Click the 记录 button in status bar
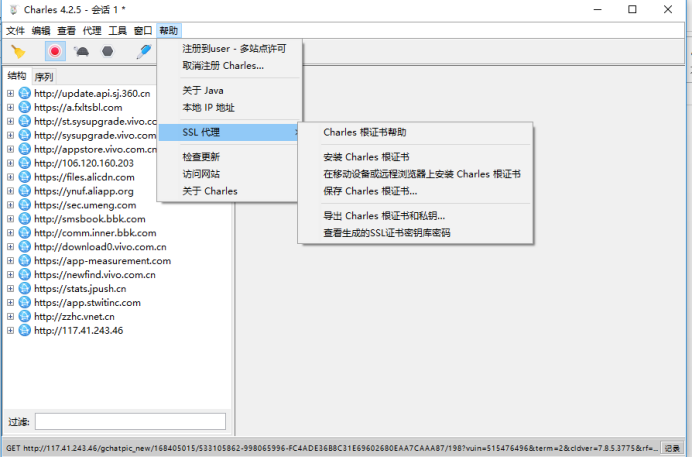 pos(672,448)
